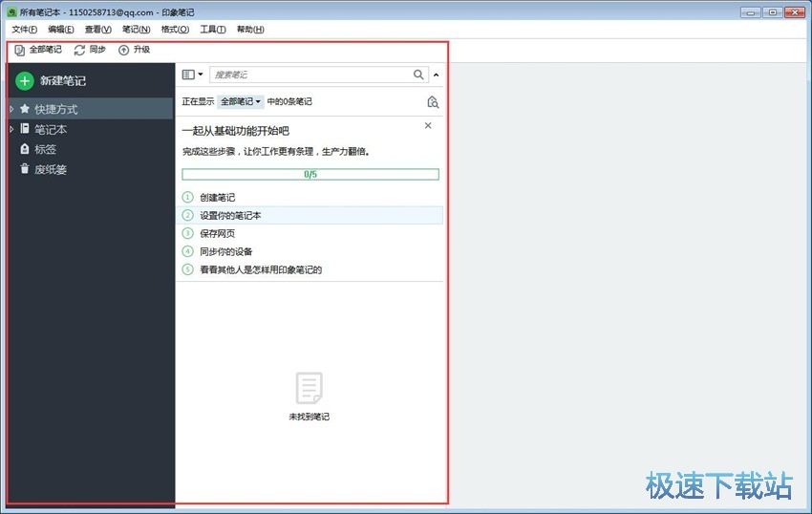Click the green plus New Note icon
The height and width of the screenshot is (514, 812).
coord(24,81)
